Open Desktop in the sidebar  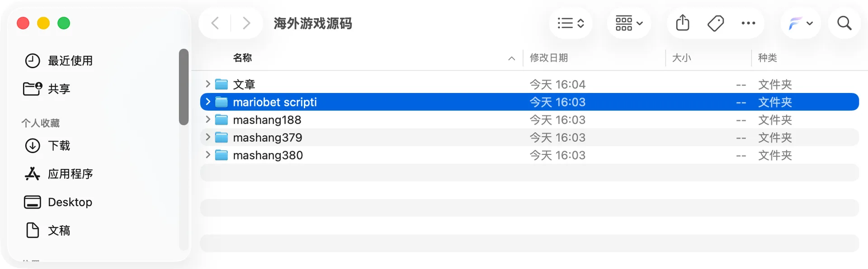(x=70, y=202)
